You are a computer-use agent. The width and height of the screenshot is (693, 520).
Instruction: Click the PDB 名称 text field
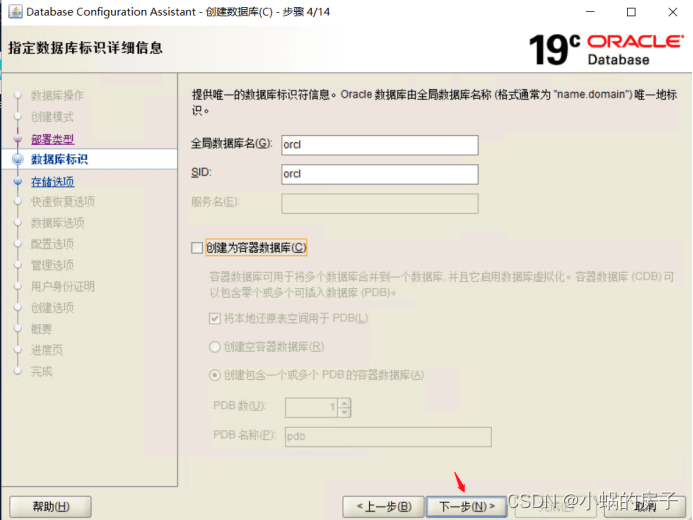[x=388, y=436]
